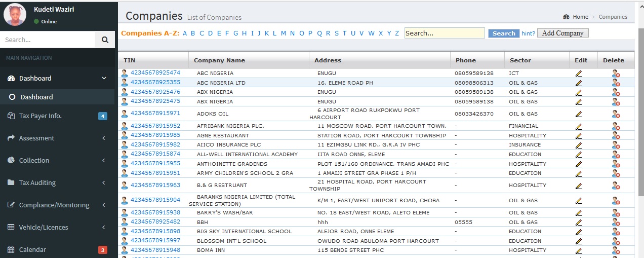Screen dimensions: 644x258
Task: Expand the Collection sidebar menu
Action: pyautogui.click(x=57, y=160)
